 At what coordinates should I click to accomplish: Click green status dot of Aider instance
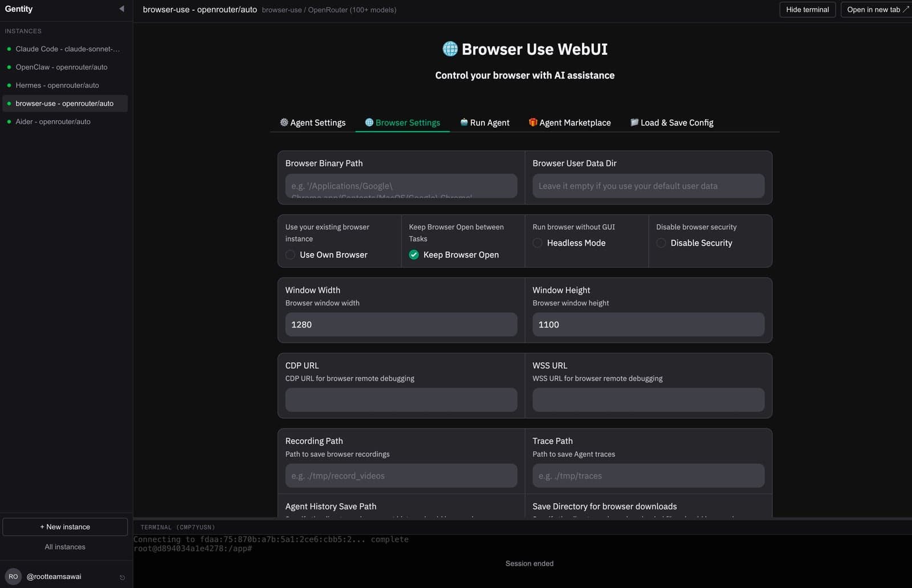point(9,121)
